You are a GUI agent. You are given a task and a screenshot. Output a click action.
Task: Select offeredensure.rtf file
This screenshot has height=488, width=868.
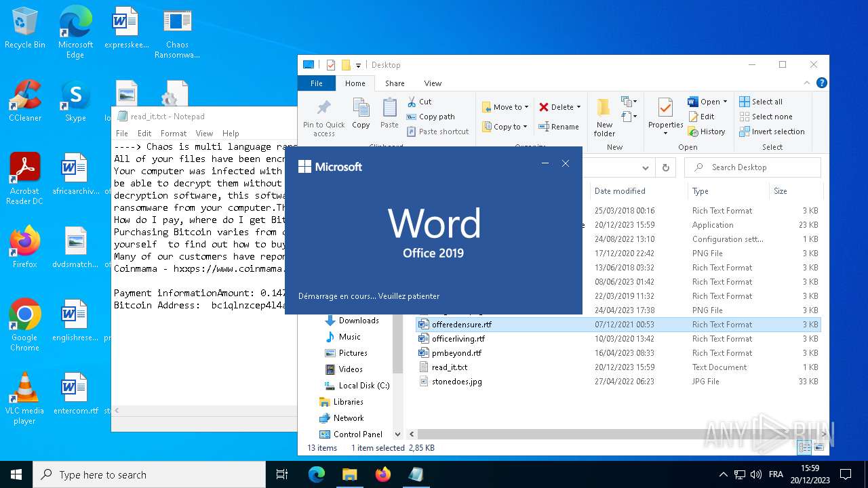pos(618,325)
